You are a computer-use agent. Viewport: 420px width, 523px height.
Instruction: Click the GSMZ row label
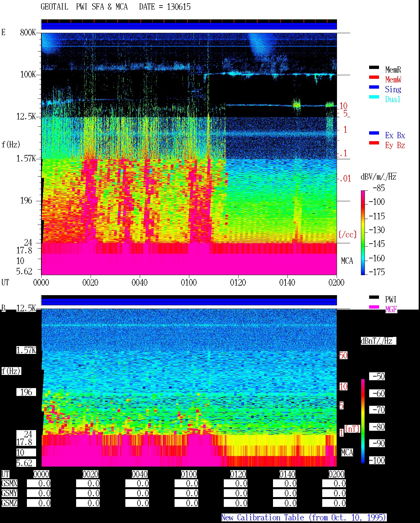9,503
